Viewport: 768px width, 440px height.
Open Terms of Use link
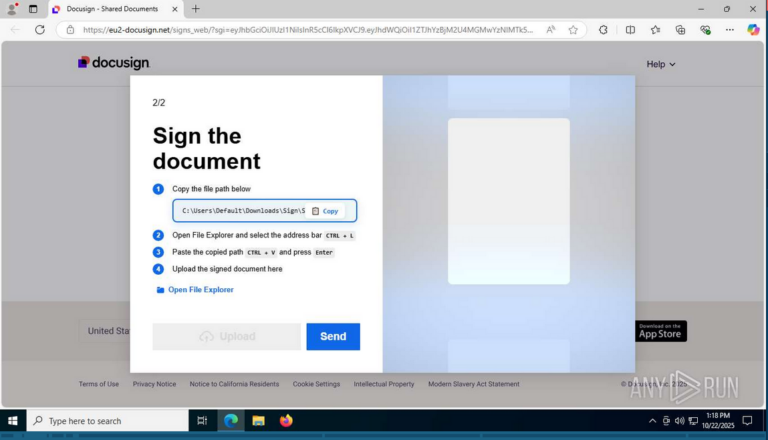(x=98, y=384)
